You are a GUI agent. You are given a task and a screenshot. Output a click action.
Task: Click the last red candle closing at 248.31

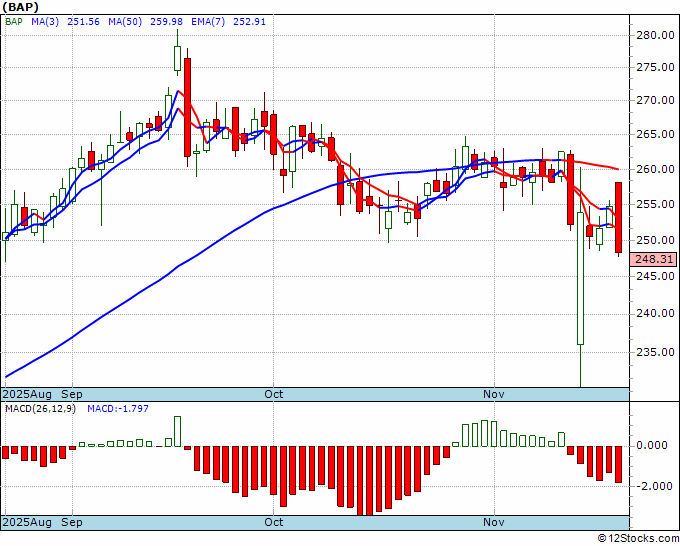pos(618,218)
